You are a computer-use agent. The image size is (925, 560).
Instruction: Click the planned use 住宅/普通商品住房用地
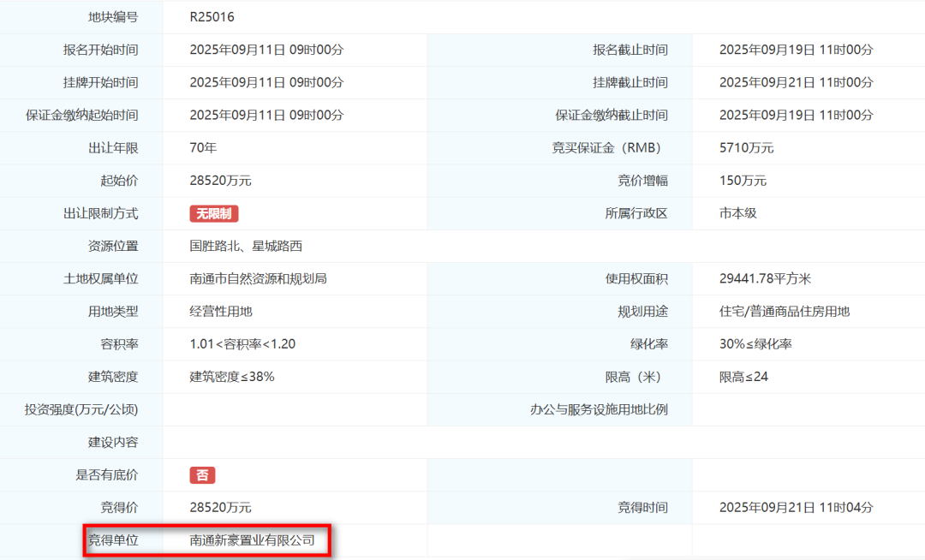pyautogui.click(x=785, y=311)
